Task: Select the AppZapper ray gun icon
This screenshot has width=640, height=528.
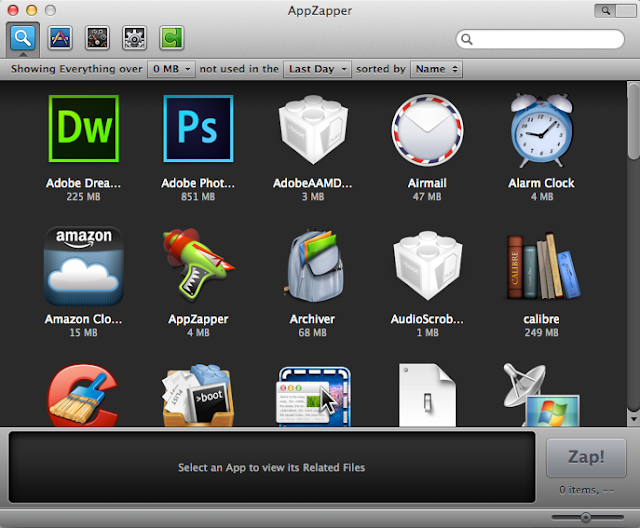Action: pos(198,264)
